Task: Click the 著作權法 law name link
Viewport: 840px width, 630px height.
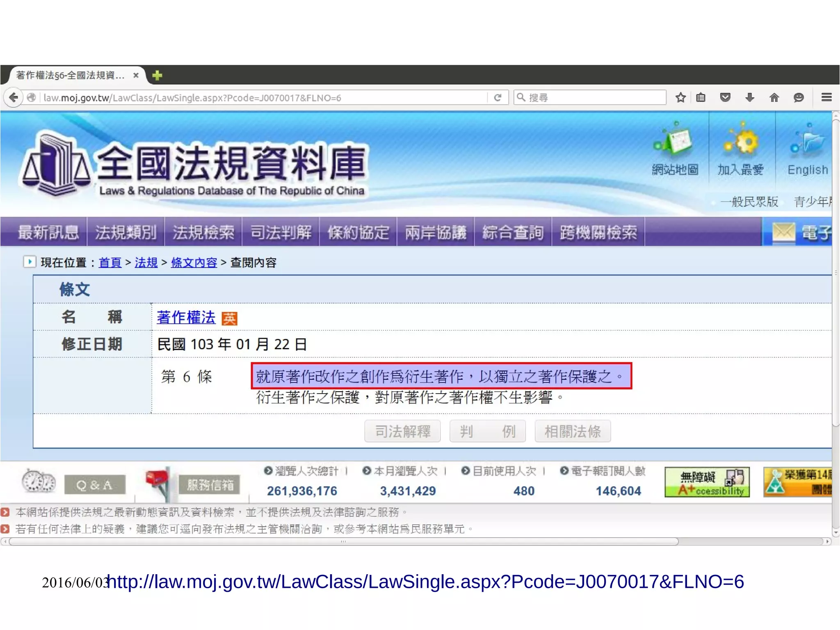Action: click(186, 317)
